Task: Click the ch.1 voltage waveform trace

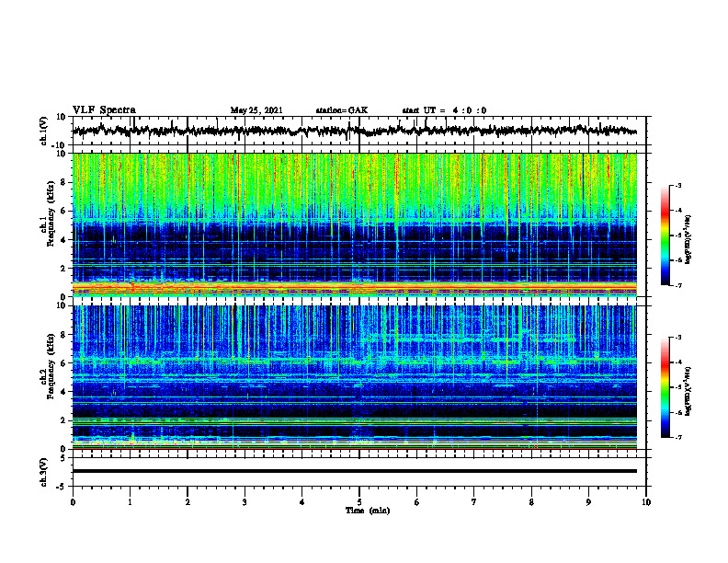Action: point(355,131)
